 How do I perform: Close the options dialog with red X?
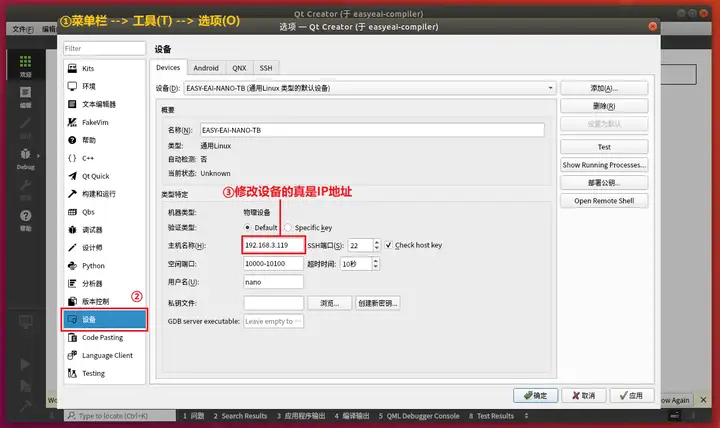pos(652,26)
